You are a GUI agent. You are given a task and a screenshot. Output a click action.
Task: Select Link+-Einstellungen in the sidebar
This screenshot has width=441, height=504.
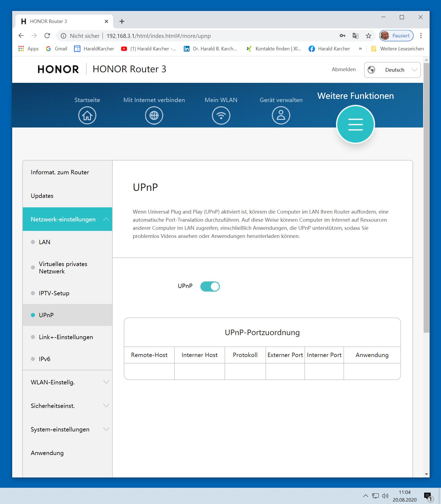pyautogui.click(x=67, y=337)
